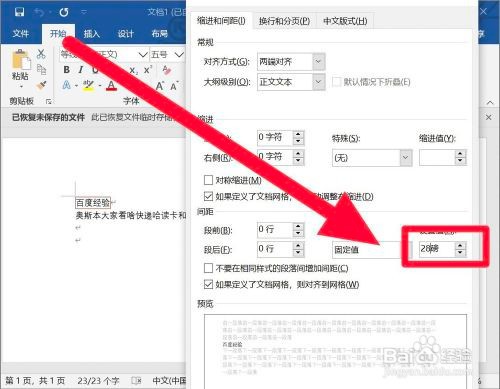This screenshot has height=389, width=500.
Task: Collapse the ribbon with chevron
Action: click(490, 102)
